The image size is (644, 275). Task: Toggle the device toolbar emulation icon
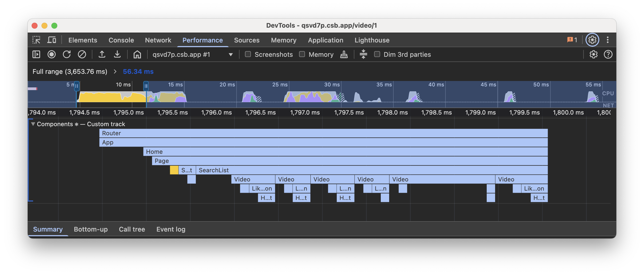(52, 40)
